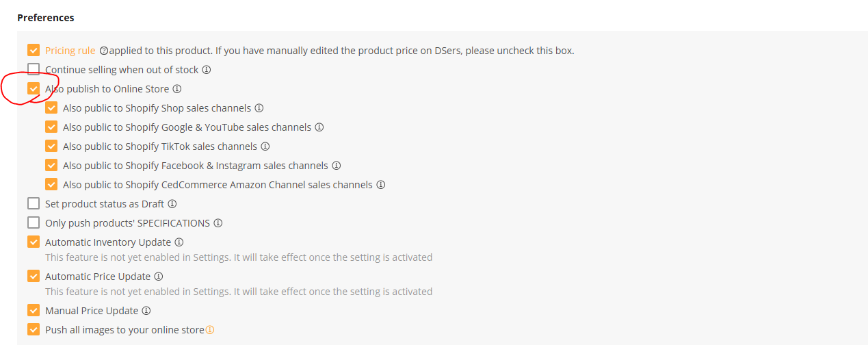Uncheck Shopify TikTok sales channels checkbox
Viewport: 868px width, 345px height.
click(x=51, y=146)
